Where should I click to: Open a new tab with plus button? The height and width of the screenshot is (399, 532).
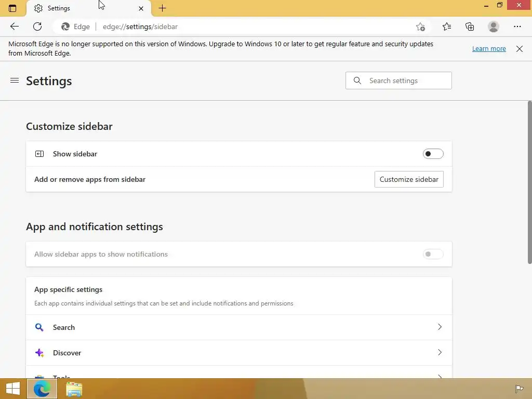[x=163, y=8]
